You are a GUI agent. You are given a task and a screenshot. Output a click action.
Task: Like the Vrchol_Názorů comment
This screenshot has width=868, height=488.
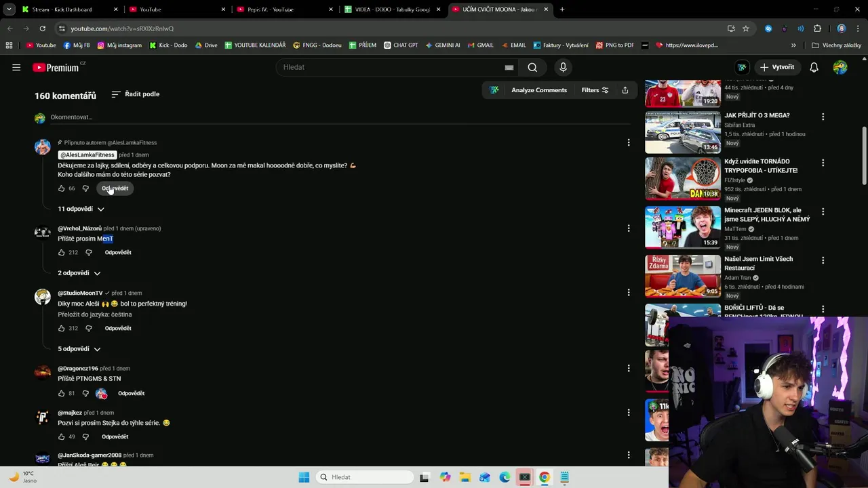(62, 252)
